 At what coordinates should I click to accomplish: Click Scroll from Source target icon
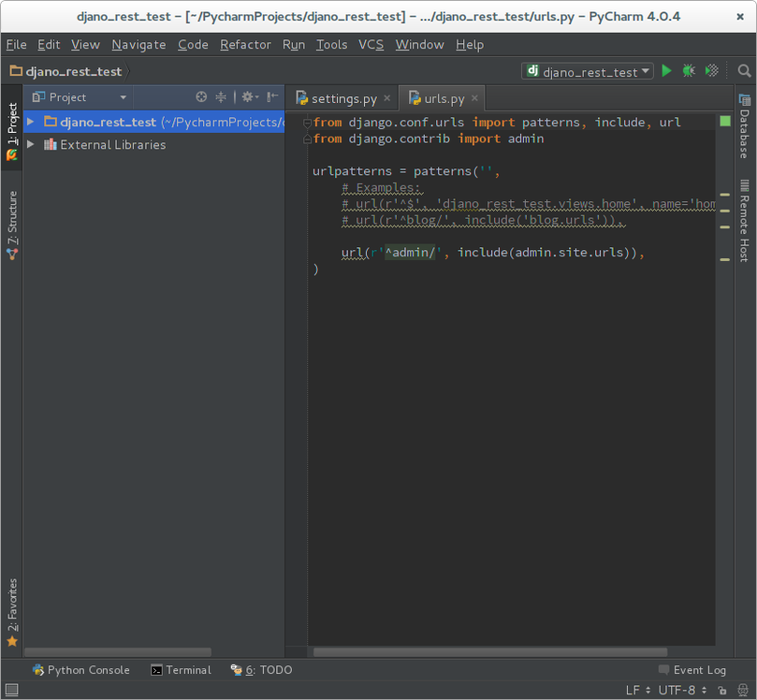(x=201, y=97)
